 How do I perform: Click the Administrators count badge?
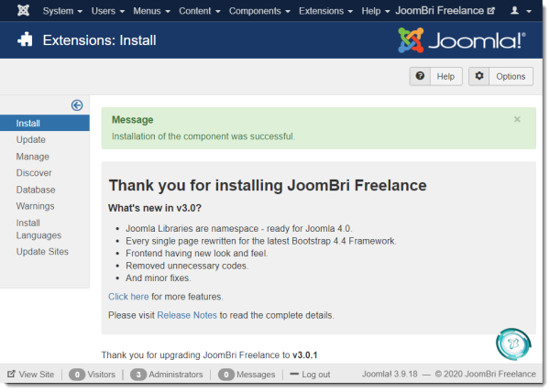tap(138, 375)
